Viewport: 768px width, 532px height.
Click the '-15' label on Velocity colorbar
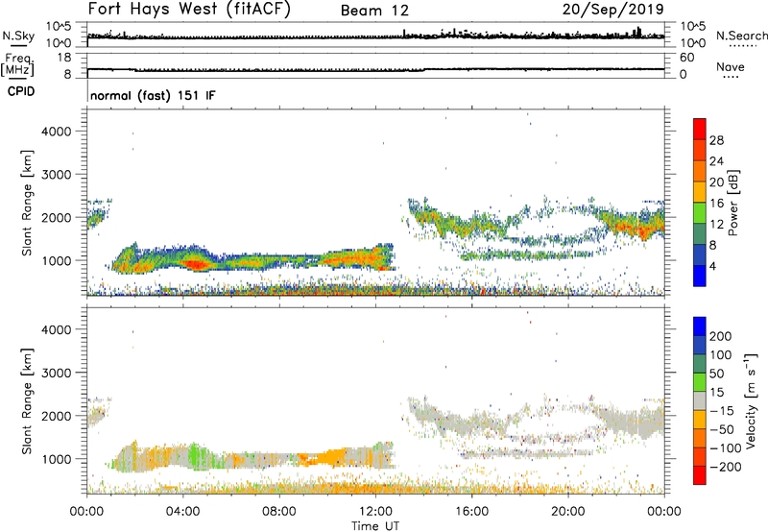click(x=722, y=411)
